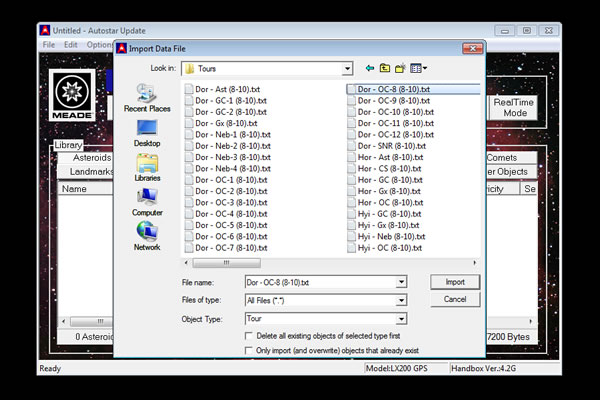The image size is (600, 400).
Task: Click the back arrow icon in dialog toolbar
Action: click(370, 68)
